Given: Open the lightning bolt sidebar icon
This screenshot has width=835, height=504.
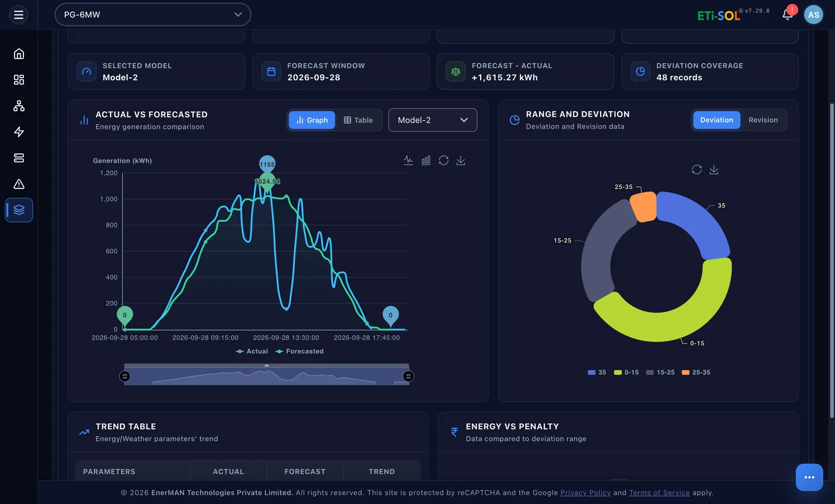Looking at the screenshot, I should pyautogui.click(x=19, y=132).
